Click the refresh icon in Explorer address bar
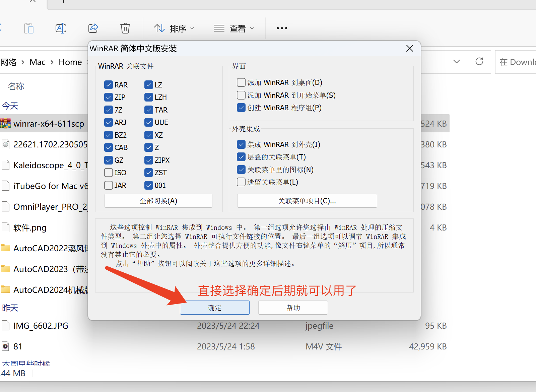The height and width of the screenshot is (392, 536). click(479, 61)
